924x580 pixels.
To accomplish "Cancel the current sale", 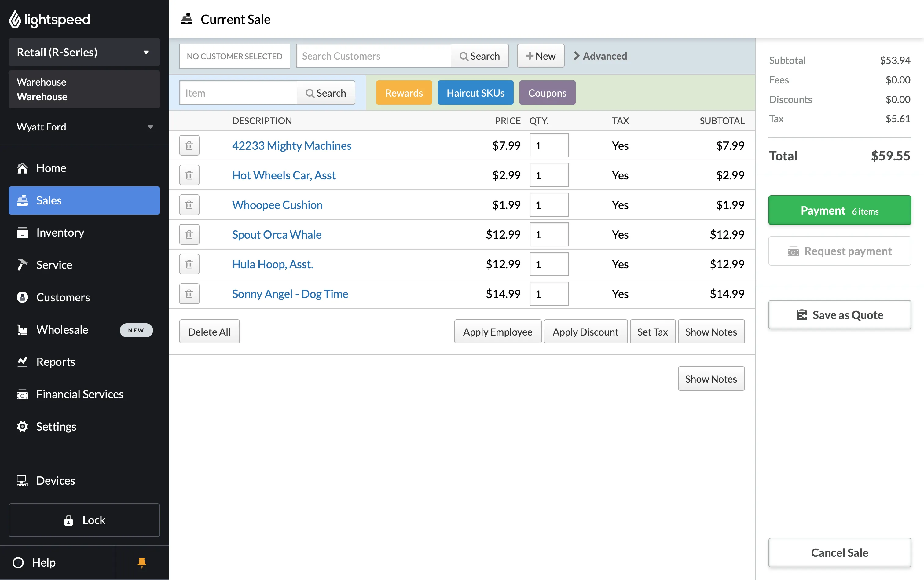I will (x=840, y=553).
